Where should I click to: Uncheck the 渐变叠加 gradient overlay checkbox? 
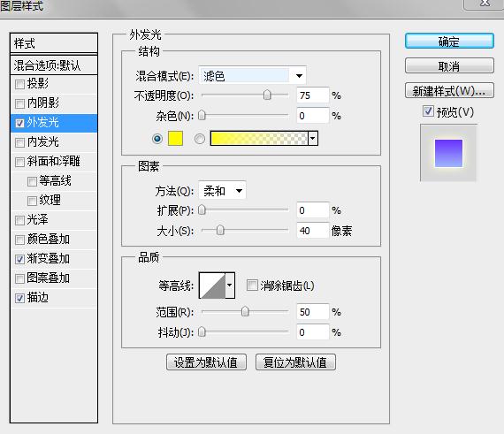pos(20,259)
